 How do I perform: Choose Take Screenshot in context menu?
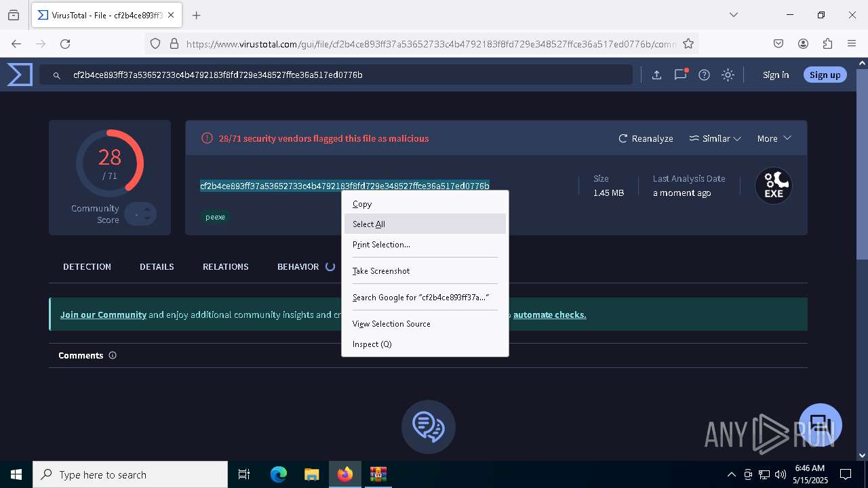(x=425, y=271)
